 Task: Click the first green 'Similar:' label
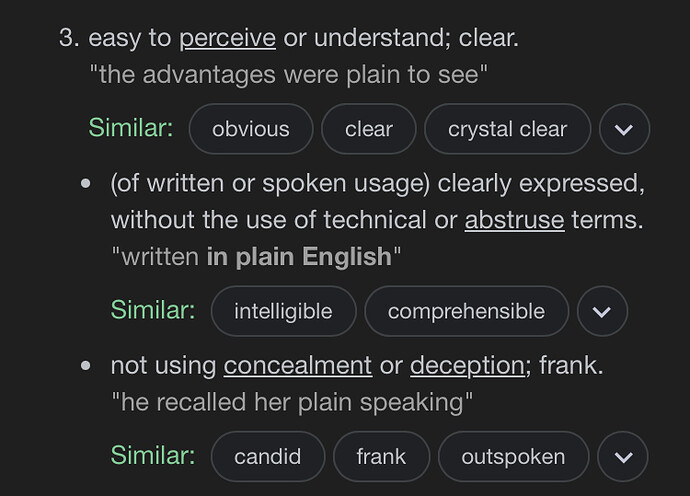tap(131, 128)
